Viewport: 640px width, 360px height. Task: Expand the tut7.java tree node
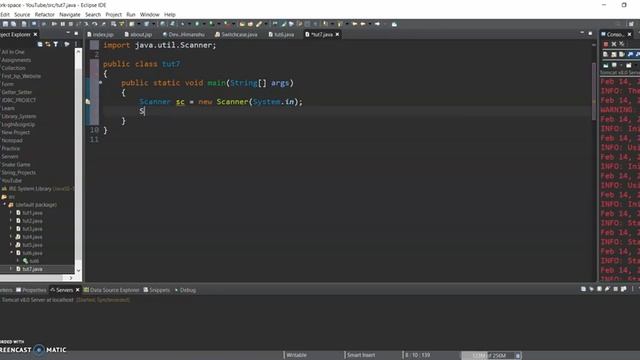11,269
